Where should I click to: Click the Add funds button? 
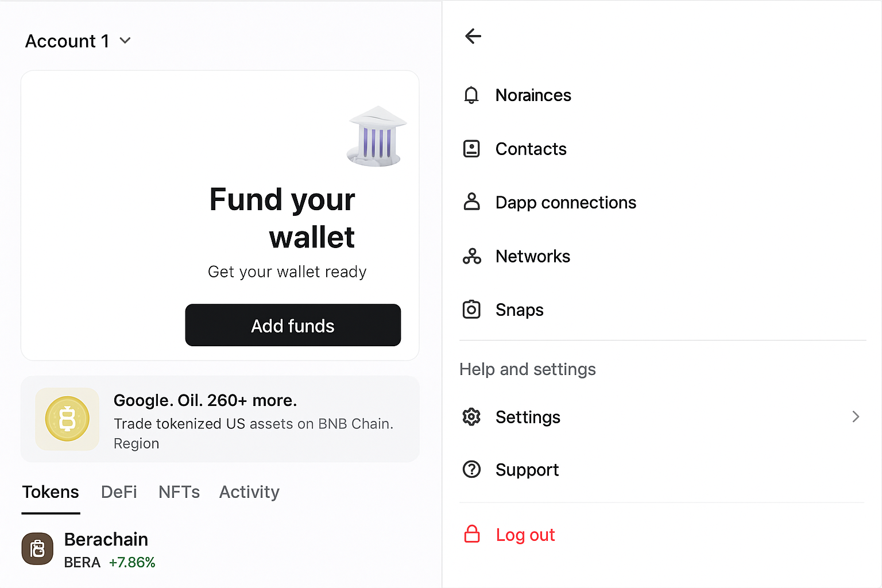[293, 325]
